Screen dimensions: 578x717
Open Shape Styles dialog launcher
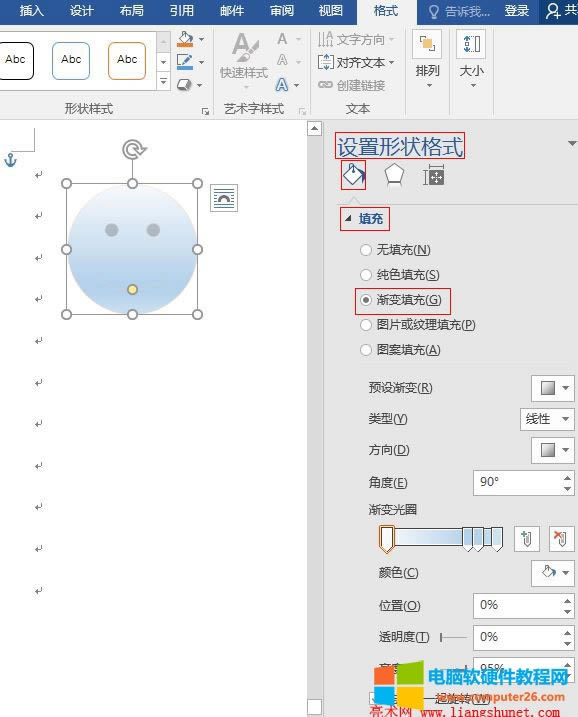(x=205, y=111)
